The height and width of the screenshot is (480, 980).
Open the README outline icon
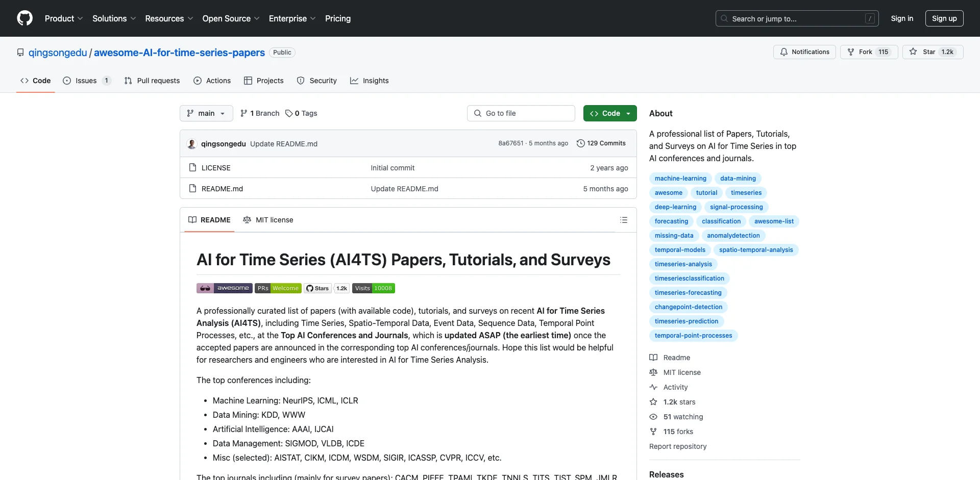(x=624, y=220)
